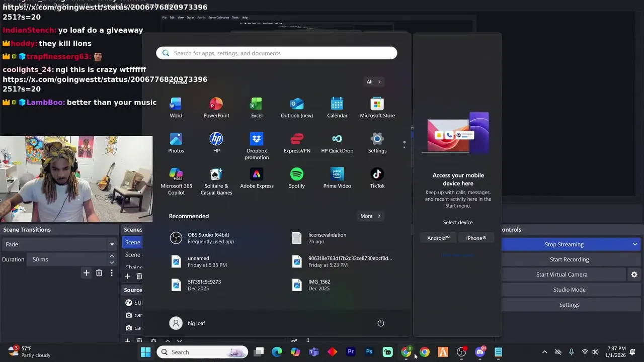Launch the Photos app
Screen dimensions: 644x362
pos(176,143)
